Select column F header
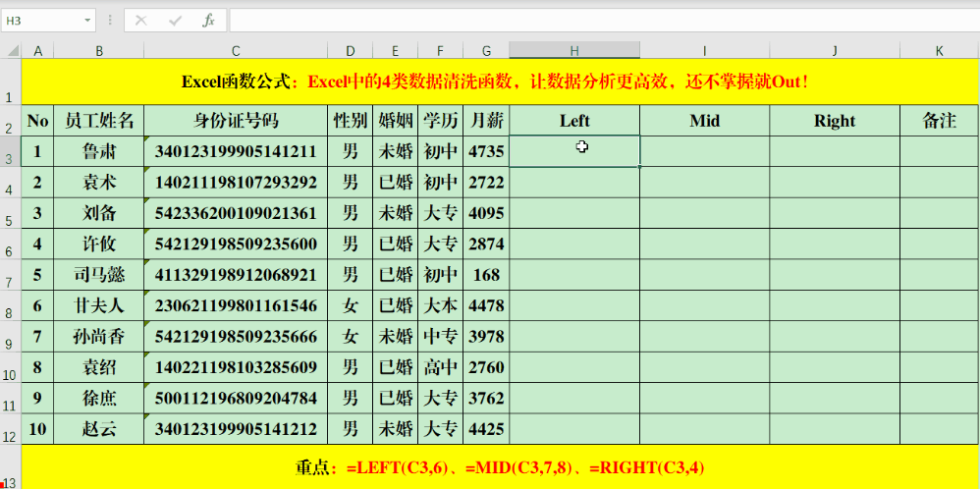Image resolution: width=980 pixels, height=489 pixels. coord(441,51)
